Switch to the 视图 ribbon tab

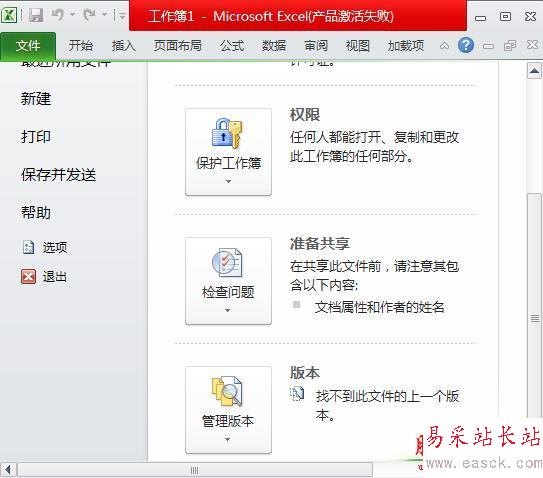click(358, 45)
